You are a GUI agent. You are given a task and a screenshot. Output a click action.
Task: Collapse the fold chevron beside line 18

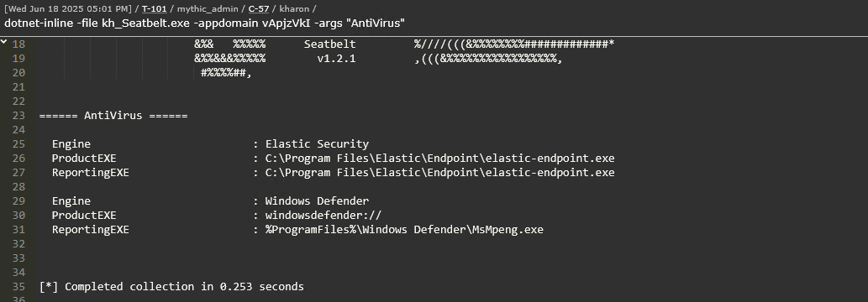[3, 41]
